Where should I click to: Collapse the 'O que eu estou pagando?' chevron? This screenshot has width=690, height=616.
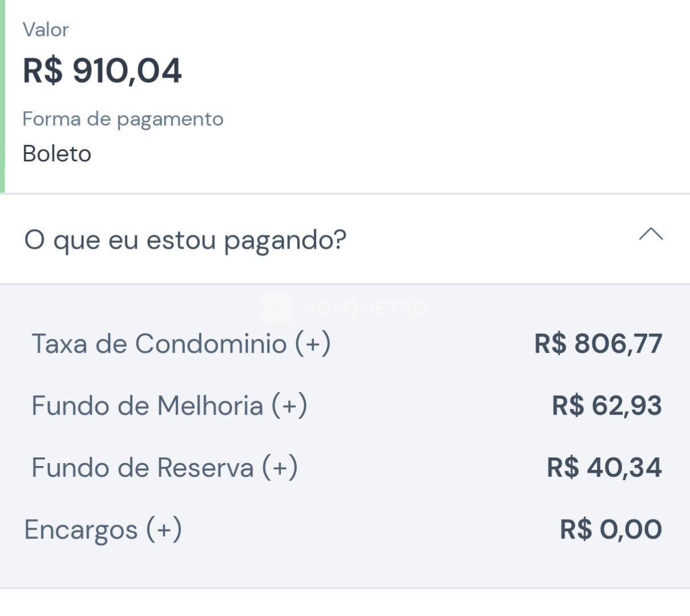click(x=651, y=234)
